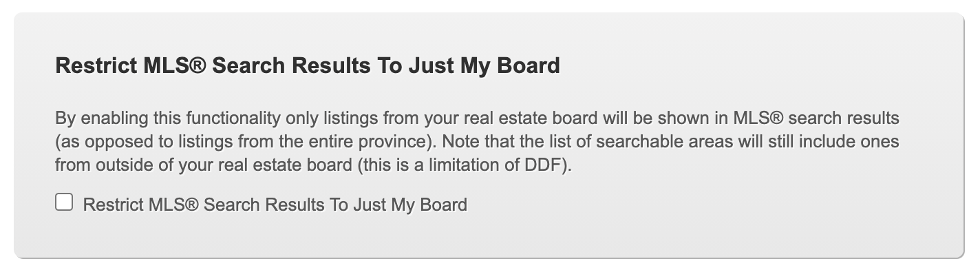
Task: Click 'MLS®' in the bold heading
Action: (x=175, y=66)
